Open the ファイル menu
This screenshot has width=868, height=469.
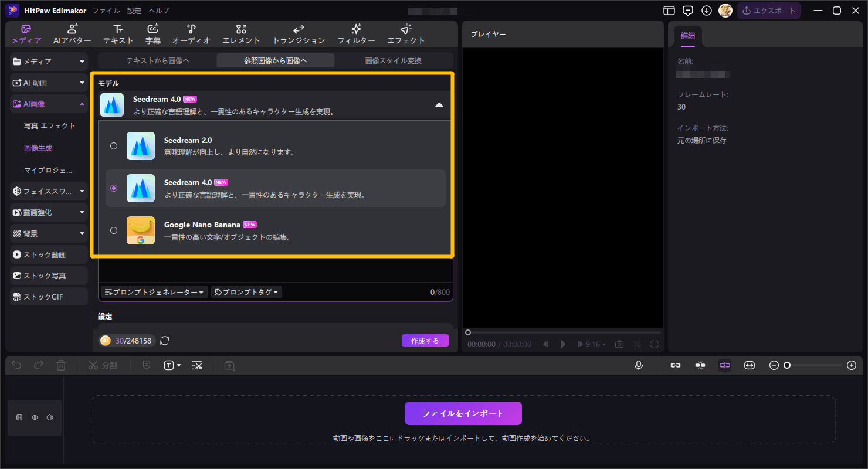click(x=106, y=11)
